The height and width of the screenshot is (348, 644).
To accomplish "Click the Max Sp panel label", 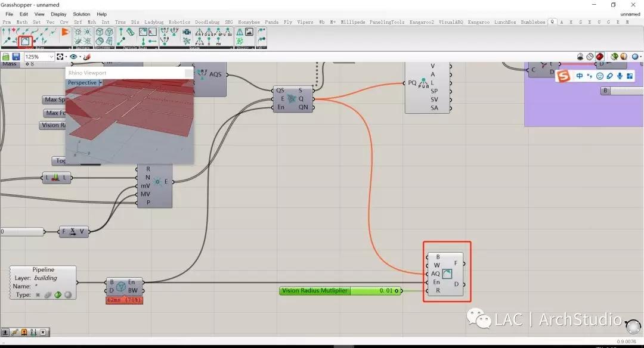I will 55,100.
